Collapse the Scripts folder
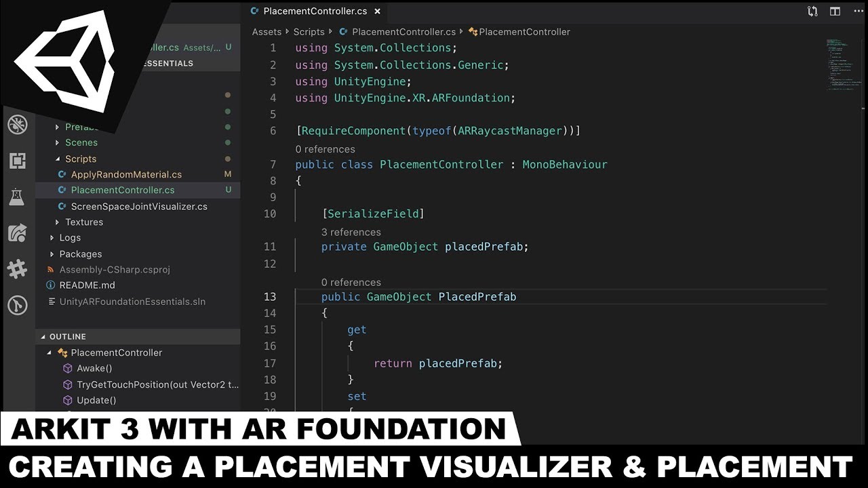868x488 pixels. 58,159
